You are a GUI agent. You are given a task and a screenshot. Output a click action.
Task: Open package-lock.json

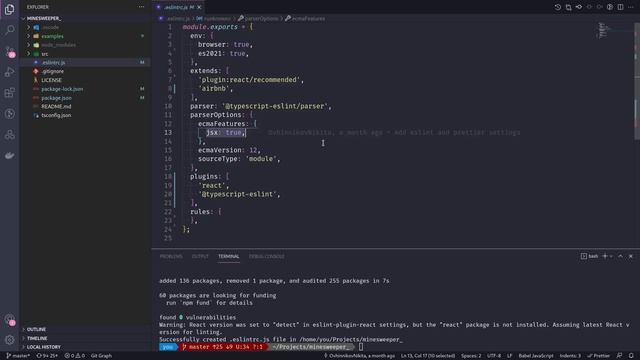click(62, 89)
